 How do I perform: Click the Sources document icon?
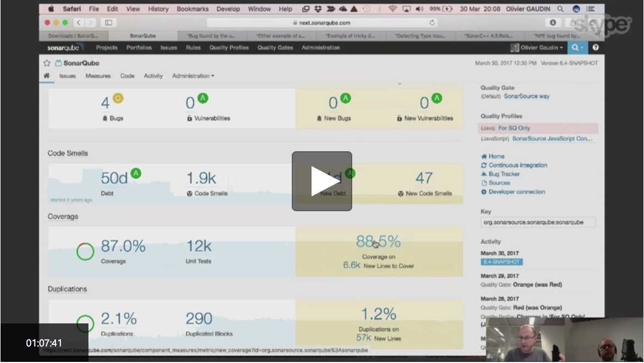484,183
